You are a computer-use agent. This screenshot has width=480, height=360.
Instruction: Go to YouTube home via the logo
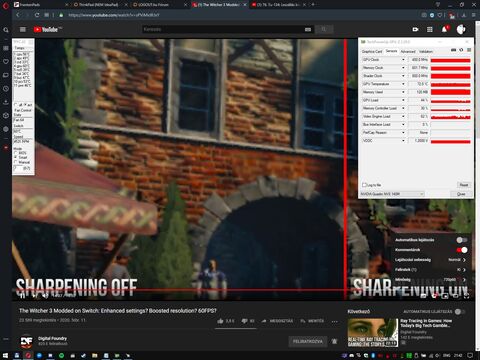(x=47, y=29)
